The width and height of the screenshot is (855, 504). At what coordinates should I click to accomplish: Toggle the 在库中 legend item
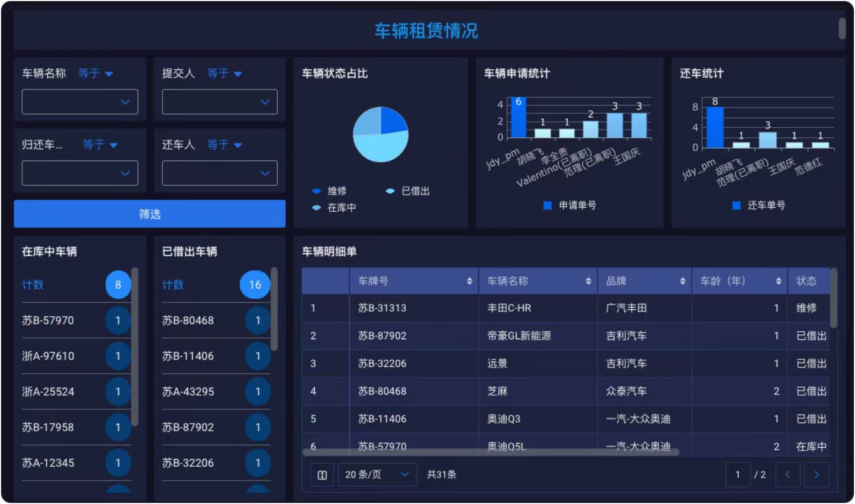[334, 208]
